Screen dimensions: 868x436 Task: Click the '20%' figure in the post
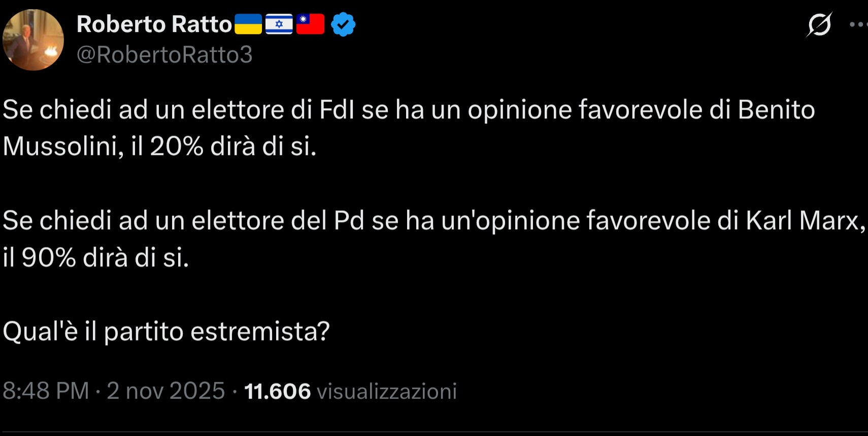177,147
